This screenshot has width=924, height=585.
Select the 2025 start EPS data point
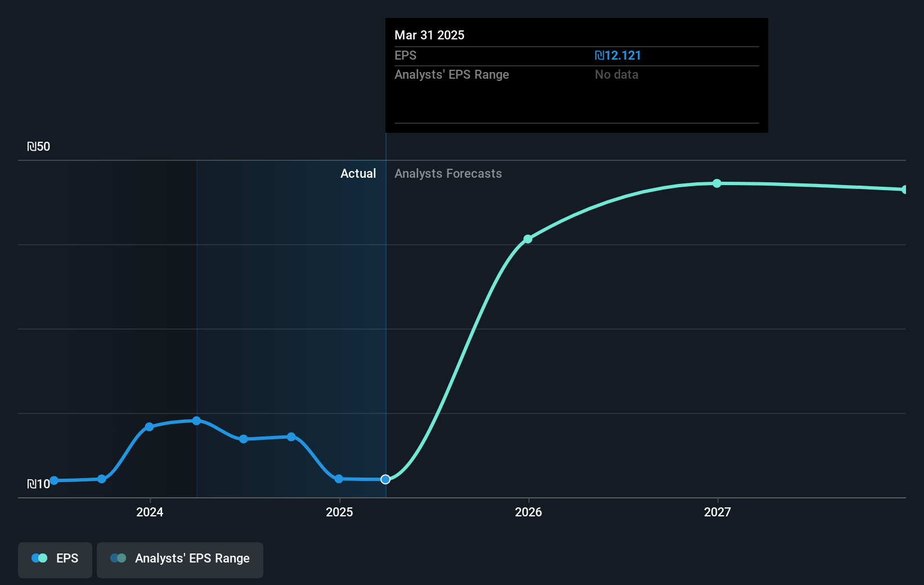[x=339, y=479]
